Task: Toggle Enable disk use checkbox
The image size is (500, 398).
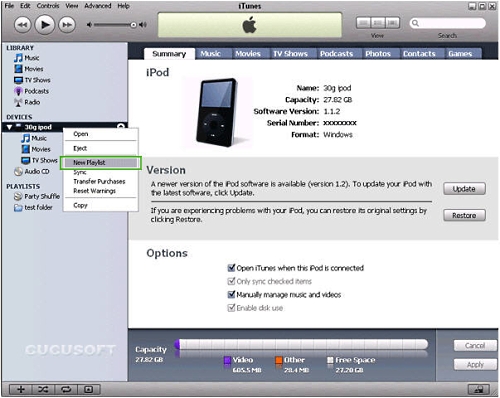Action: pos(231,308)
